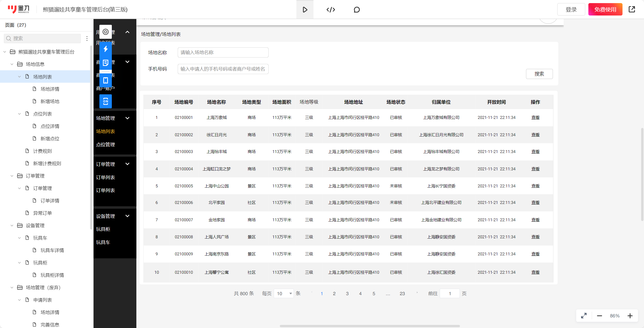Collapse the 设备管理 sidebar menu chevron

(127, 216)
